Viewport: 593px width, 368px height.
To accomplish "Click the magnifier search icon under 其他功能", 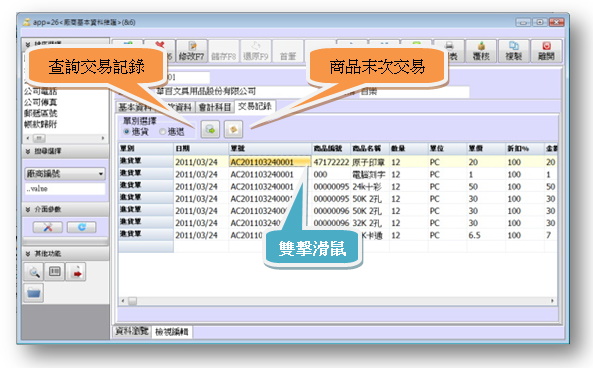I will pyautogui.click(x=34, y=272).
